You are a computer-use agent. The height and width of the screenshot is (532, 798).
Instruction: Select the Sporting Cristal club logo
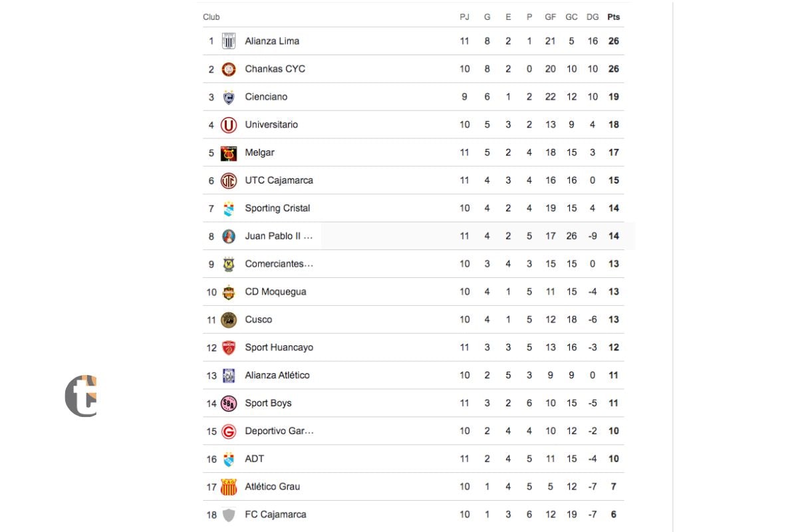click(x=228, y=208)
